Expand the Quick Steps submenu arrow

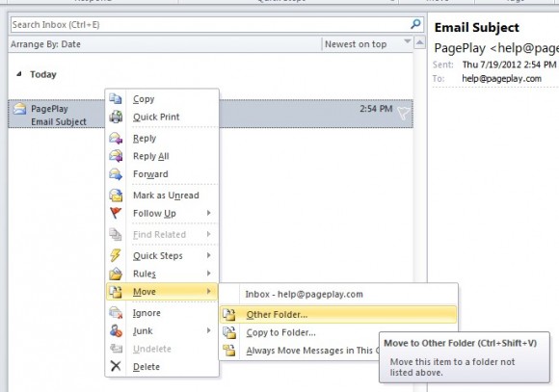click(x=209, y=255)
